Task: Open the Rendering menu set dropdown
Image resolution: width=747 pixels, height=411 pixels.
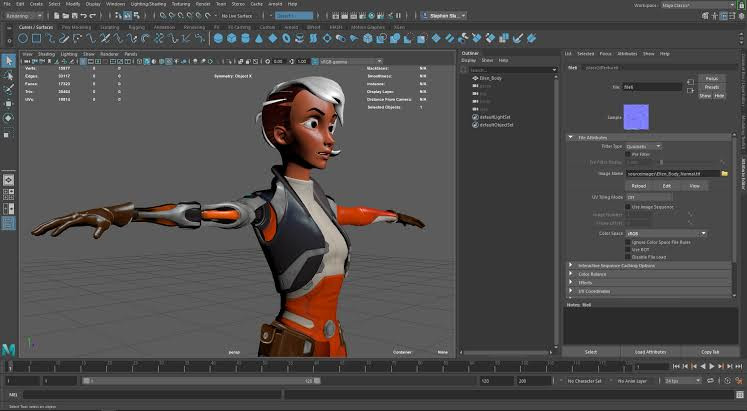Action: pyautogui.click(x=24, y=16)
